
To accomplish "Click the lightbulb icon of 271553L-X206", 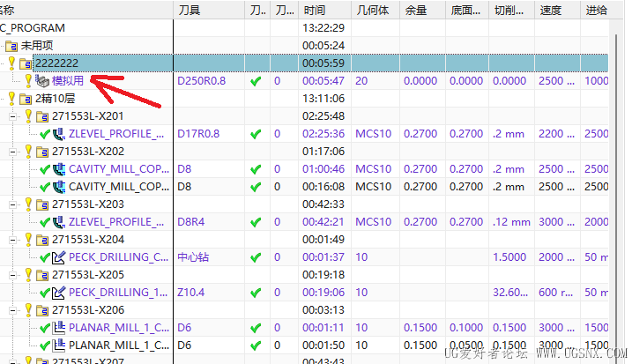I will 28,309.
